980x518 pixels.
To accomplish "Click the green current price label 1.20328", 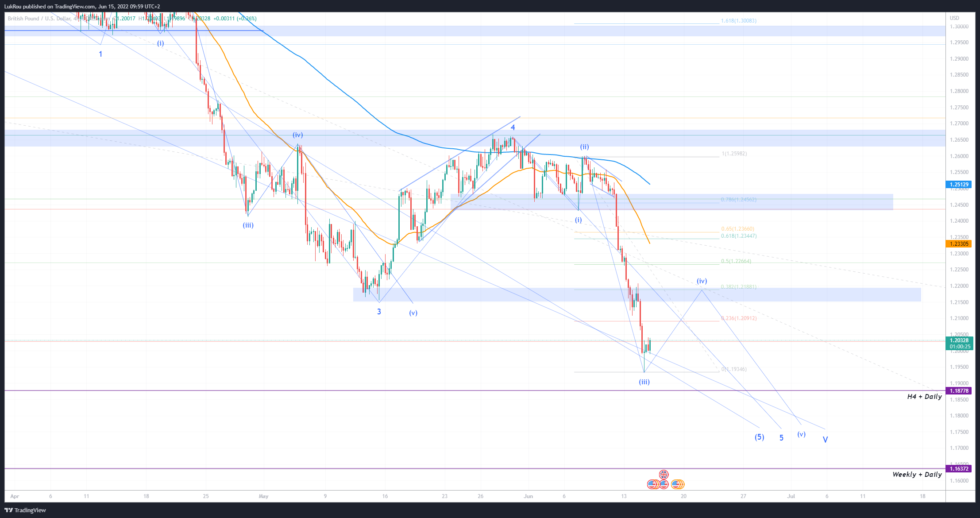I will tap(958, 340).
